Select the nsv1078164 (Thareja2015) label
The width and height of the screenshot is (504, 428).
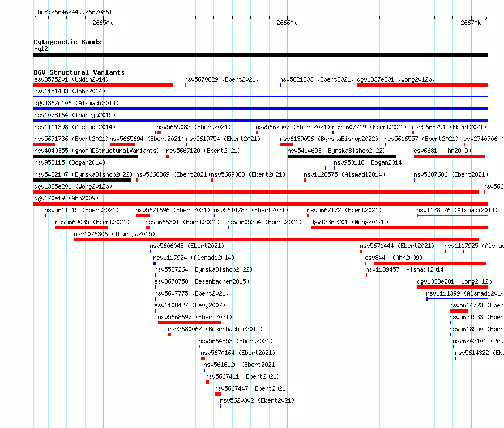pyautogui.click(x=75, y=115)
